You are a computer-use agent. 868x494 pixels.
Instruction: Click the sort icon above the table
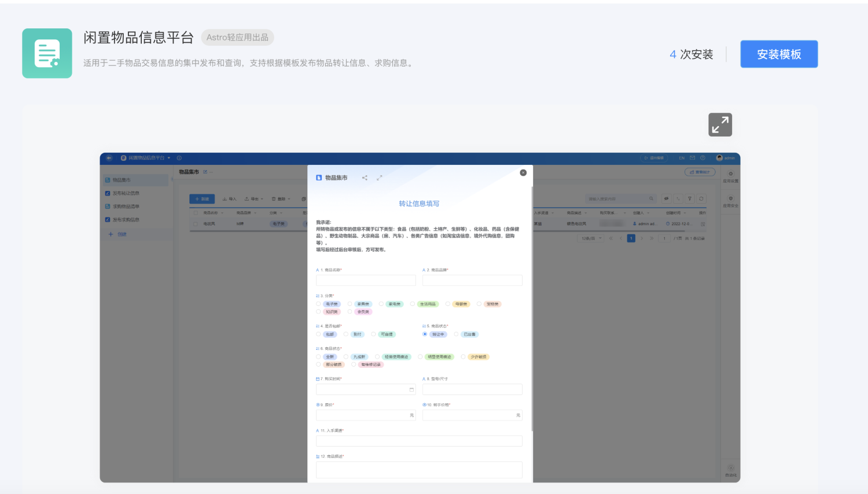pos(678,198)
